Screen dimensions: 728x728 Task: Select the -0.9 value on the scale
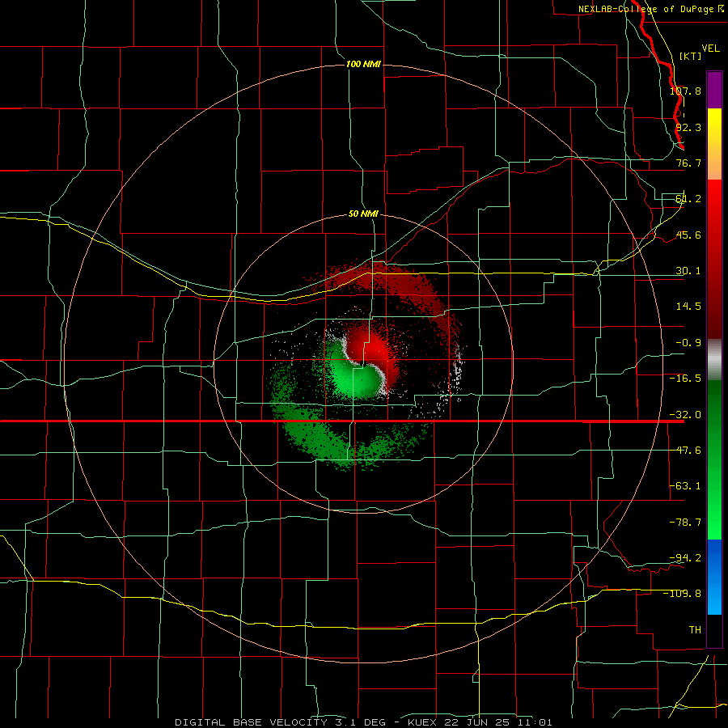[688, 343]
